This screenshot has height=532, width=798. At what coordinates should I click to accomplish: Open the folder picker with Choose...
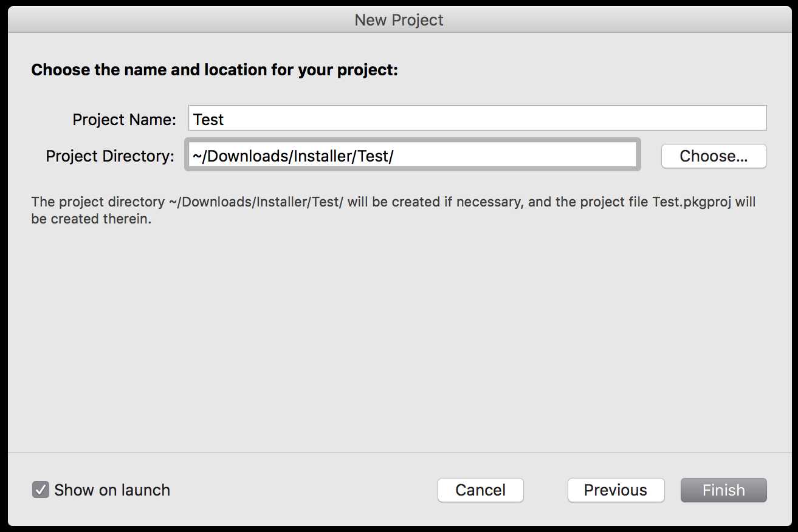click(714, 156)
